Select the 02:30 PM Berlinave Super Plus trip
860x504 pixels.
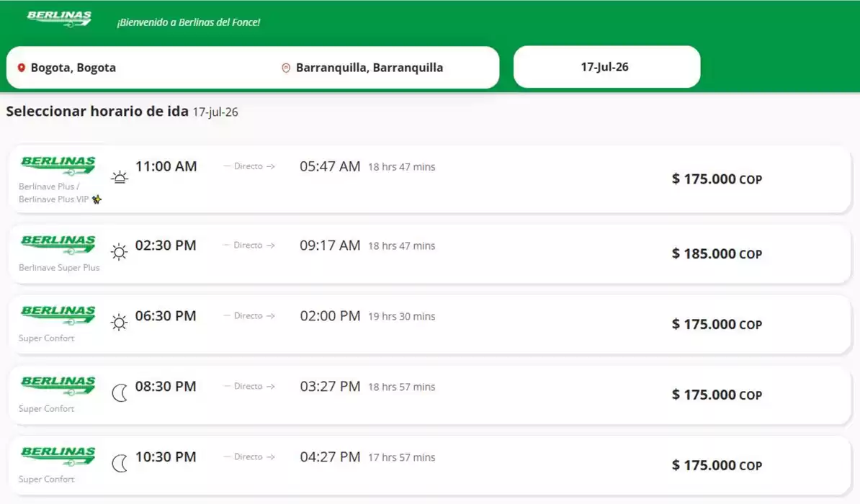click(429, 254)
